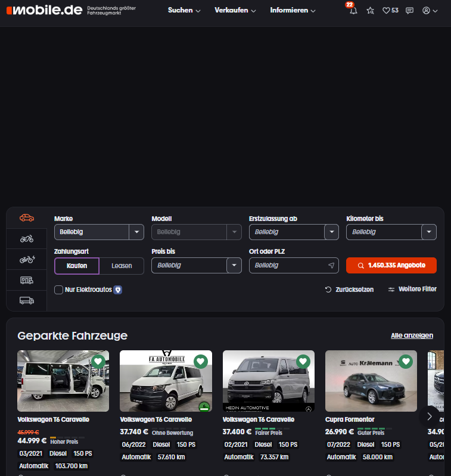Select the e-bike vehicle category

click(27, 259)
